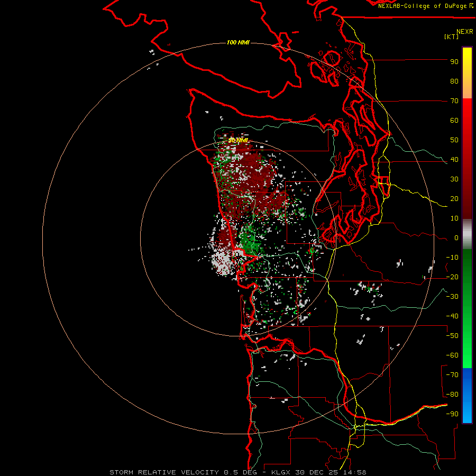Click the -70 value on the velocity scale
The width and height of the screenshot is (476, 476).
(452, 375)
